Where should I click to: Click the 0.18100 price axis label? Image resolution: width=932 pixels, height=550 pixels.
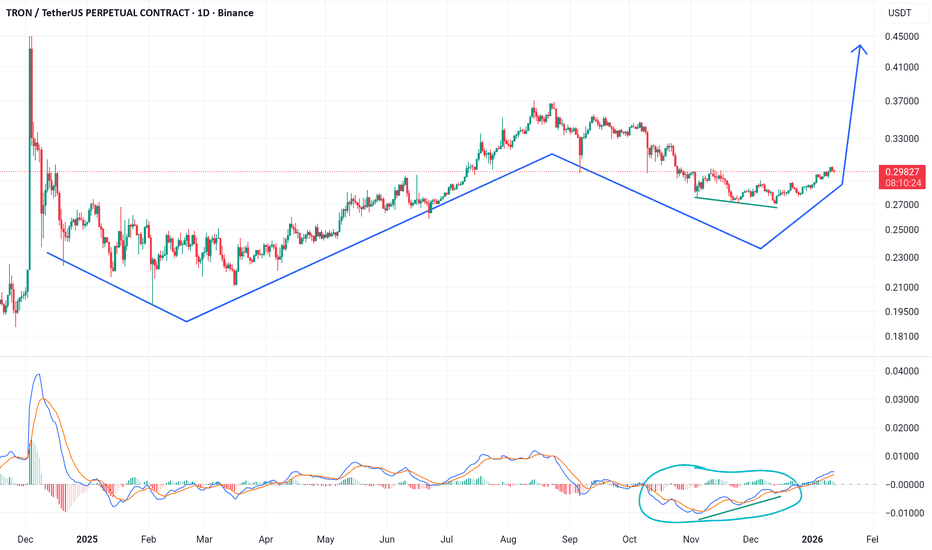click(x=901, y=336)
